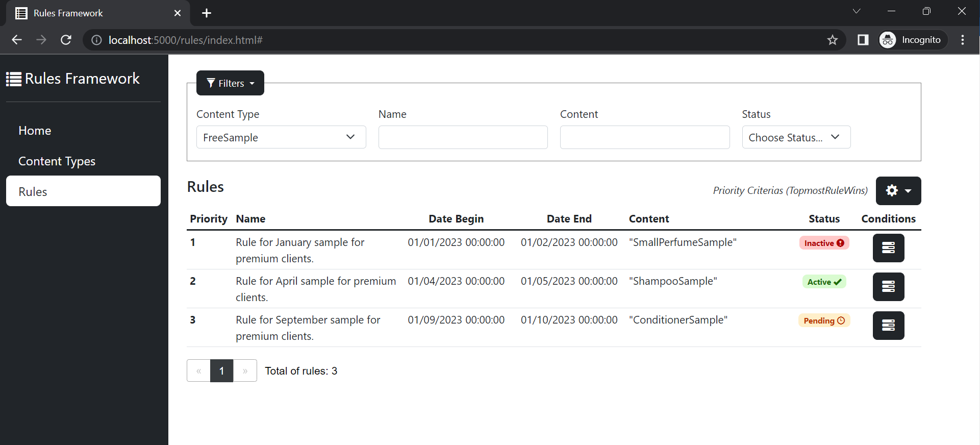Open Content Types in the sidebar
The image size is (980, 445).
[x=83, y=161]
